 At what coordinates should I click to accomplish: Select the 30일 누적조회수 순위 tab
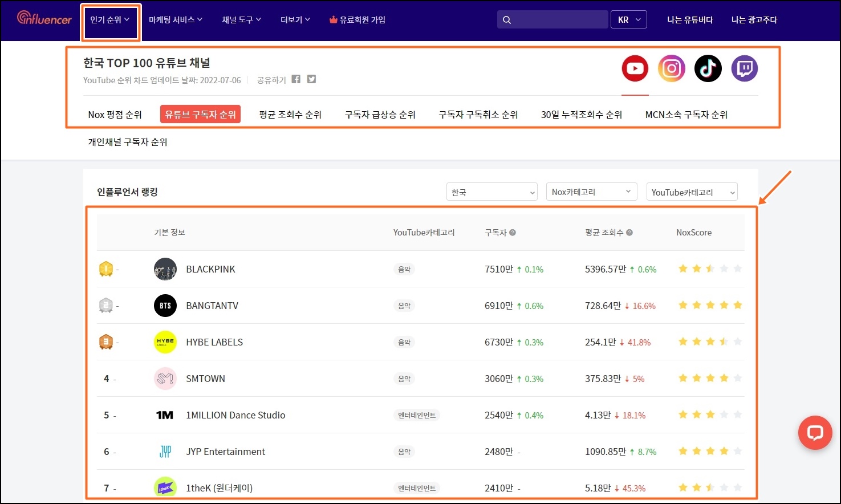pos(581,115)
